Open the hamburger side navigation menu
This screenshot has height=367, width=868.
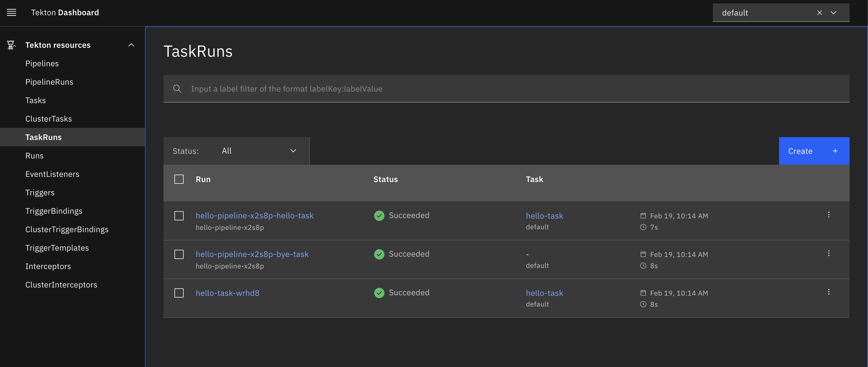[x=12, y=12]
